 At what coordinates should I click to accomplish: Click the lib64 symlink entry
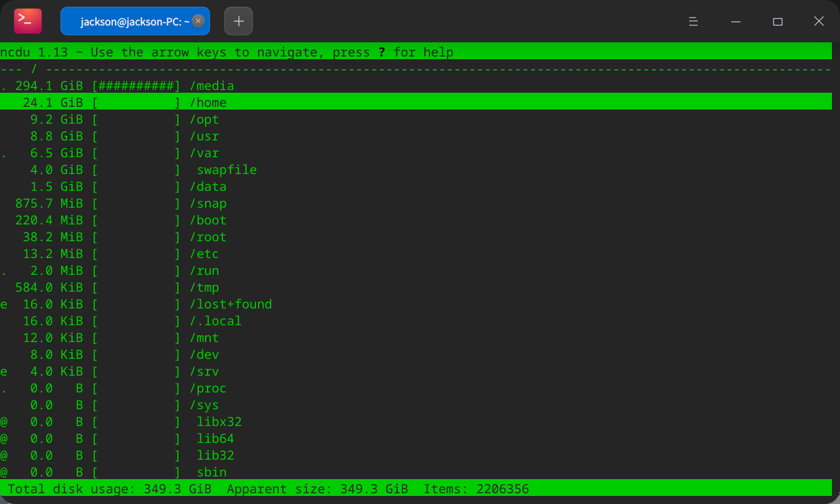(x=216, y=439)
